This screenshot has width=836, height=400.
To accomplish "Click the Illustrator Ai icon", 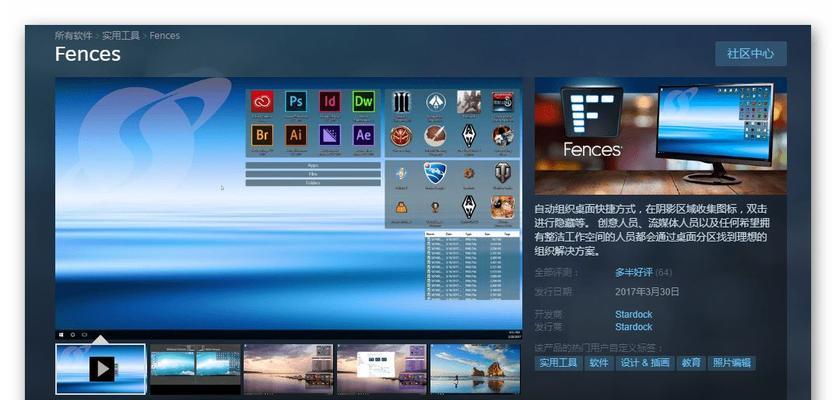I will [x=296, y=135].
